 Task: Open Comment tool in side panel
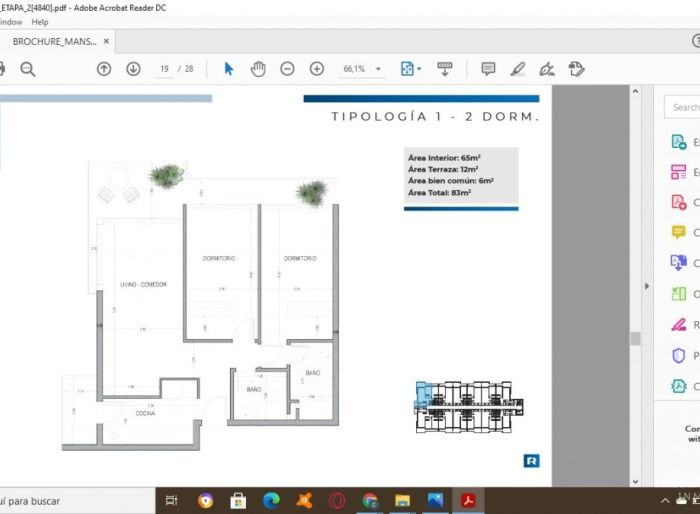coord(679,232)
